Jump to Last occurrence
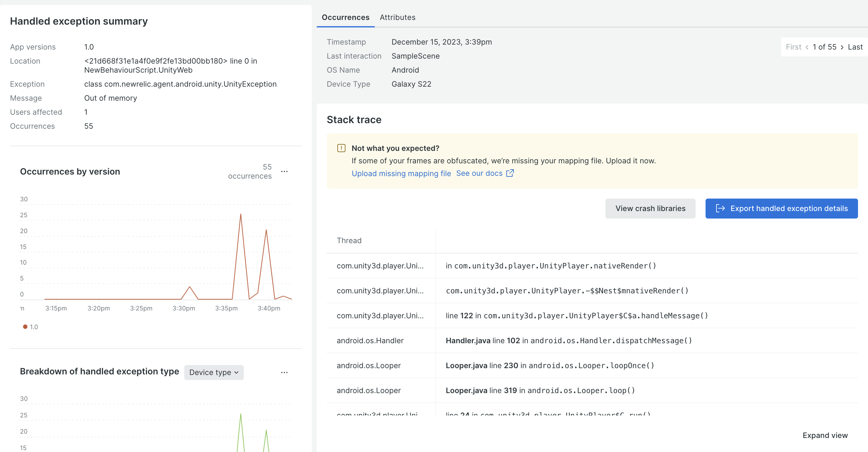Image resolution: width=868 pixels, height=452 pixels. (855, 47)
